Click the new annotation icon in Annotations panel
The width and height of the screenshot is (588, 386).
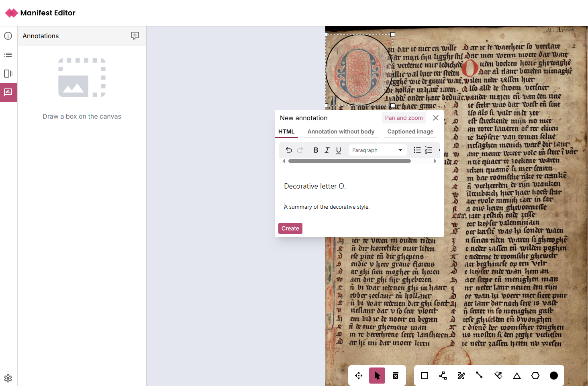[x=135, y=36]
